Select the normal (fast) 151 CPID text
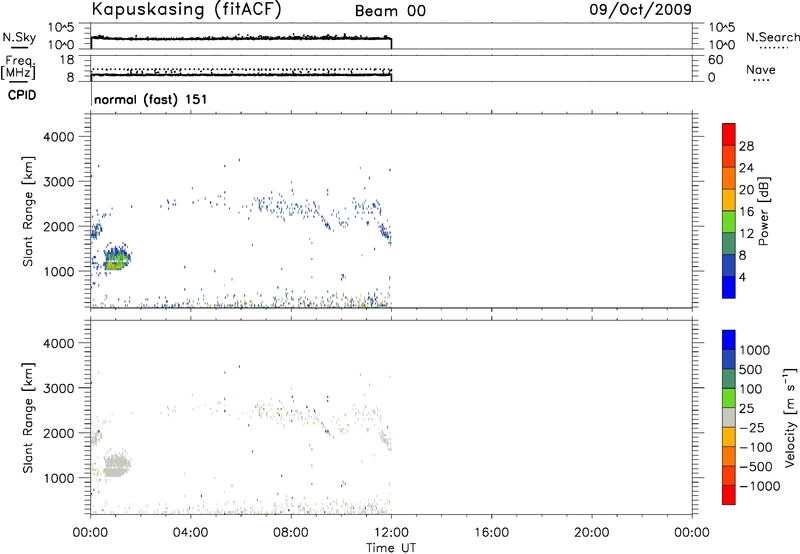 pyautogui.click(x=151, y=99)
